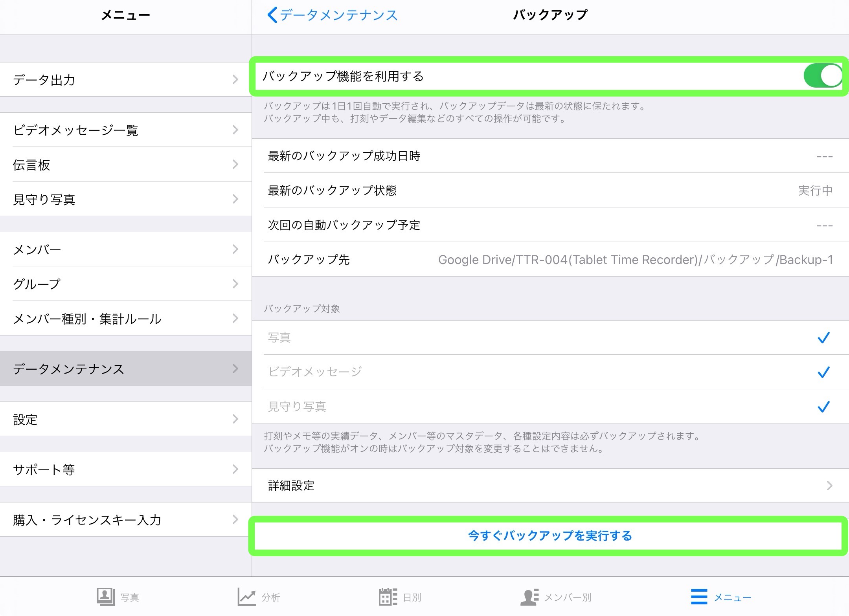Open the データ出力 row chevron
The image size is (849, 616).
pos(235,79)
